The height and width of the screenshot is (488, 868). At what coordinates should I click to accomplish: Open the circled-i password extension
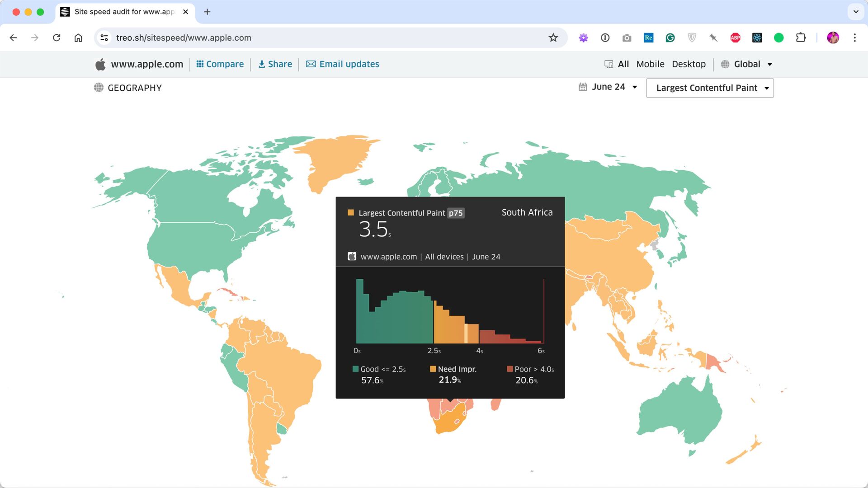pos(605,38)
